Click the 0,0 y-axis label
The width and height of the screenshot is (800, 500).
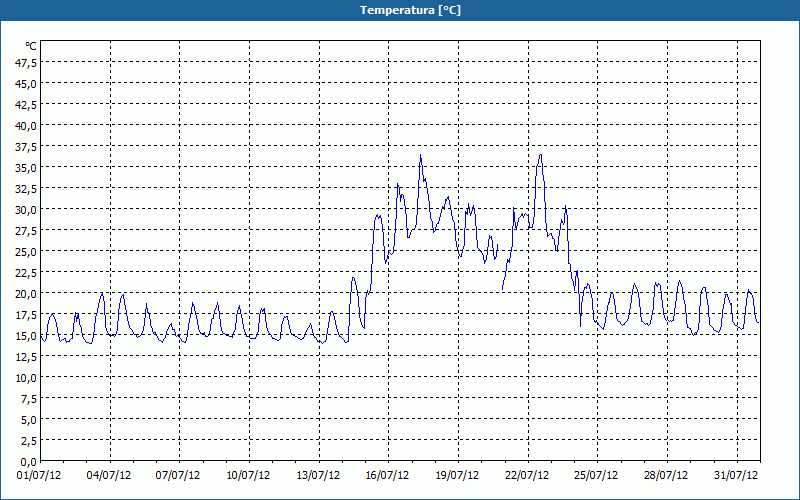click(28, 462)
